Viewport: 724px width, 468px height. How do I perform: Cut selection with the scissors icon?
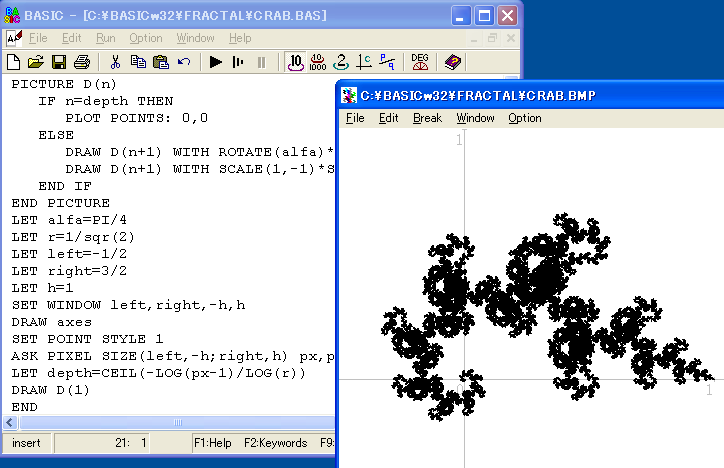pos(115,62)
